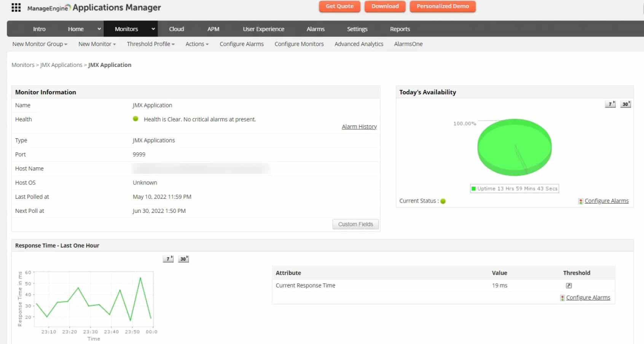Click the 7-day icon above the response time graph
Screen dimensions: 644x344
tap(167, 258)
